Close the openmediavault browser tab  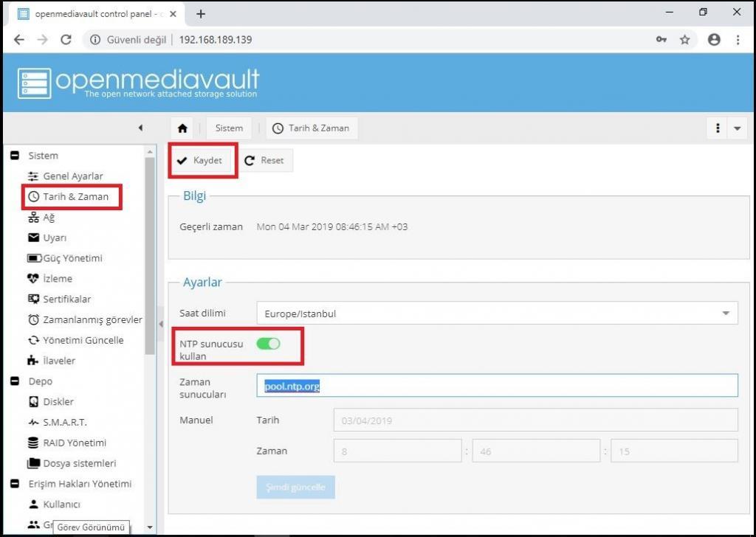coord(173,14)
